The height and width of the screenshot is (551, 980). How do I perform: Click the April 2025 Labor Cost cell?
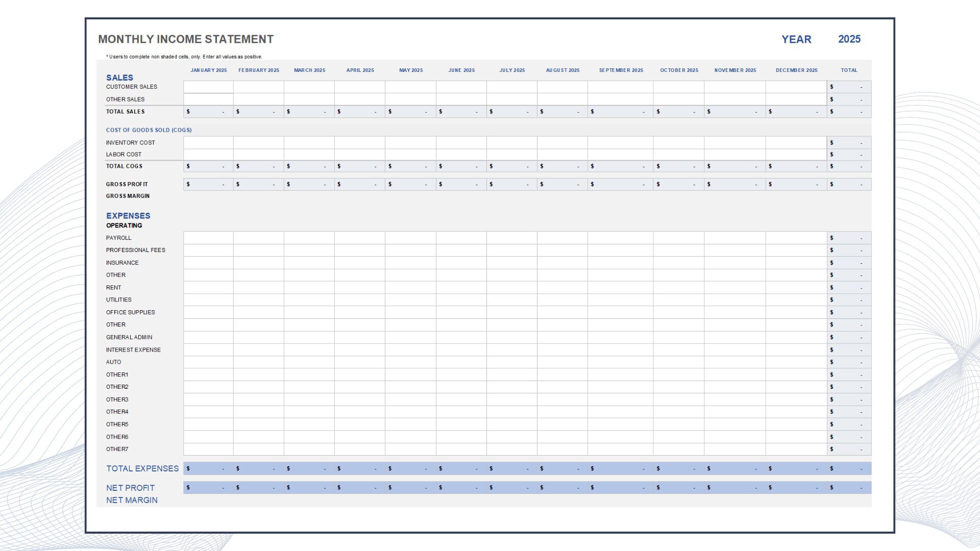[x=360, y=154]
